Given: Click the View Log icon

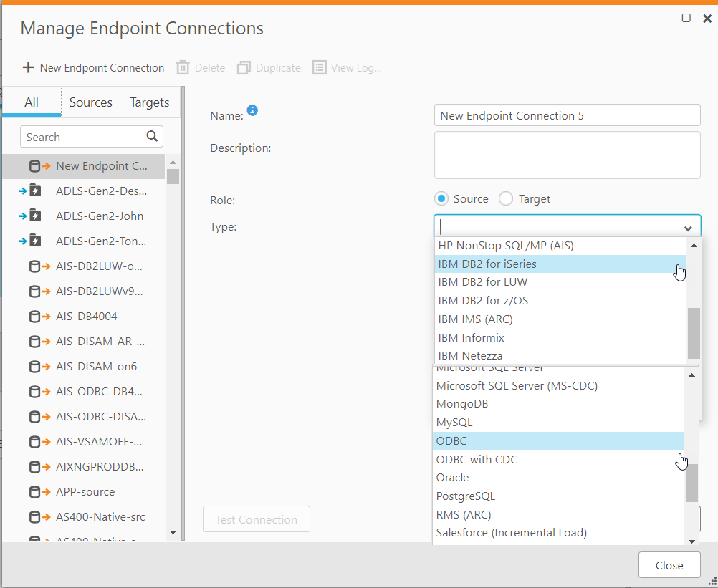Looking at the screenshot, I should (x=320, y=67).
